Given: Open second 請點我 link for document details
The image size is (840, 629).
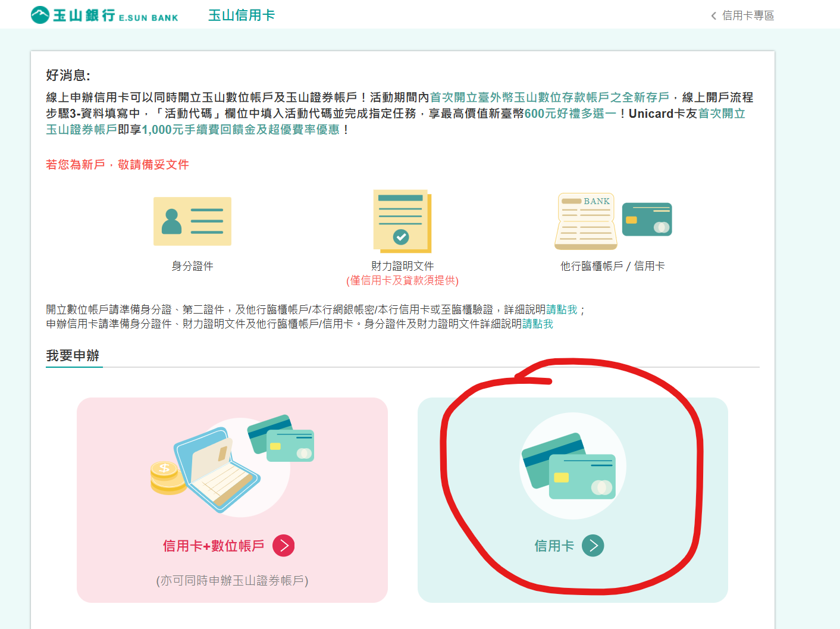Looking at the screenshot, I should (x=538, y=324).
